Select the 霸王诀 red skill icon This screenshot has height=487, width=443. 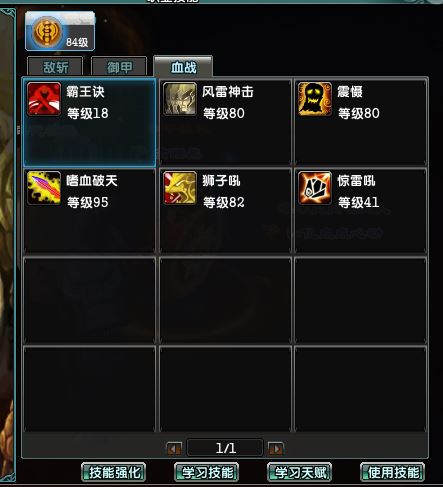[x=44, y=99]
